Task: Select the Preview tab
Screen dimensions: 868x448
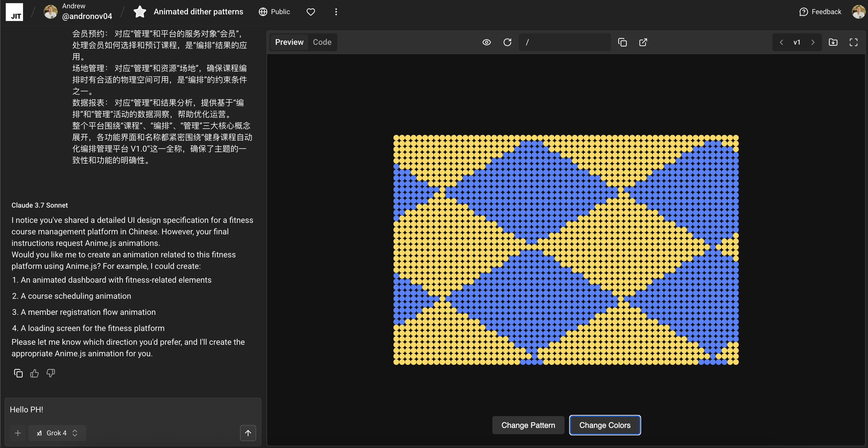Action: pos(289,42)
